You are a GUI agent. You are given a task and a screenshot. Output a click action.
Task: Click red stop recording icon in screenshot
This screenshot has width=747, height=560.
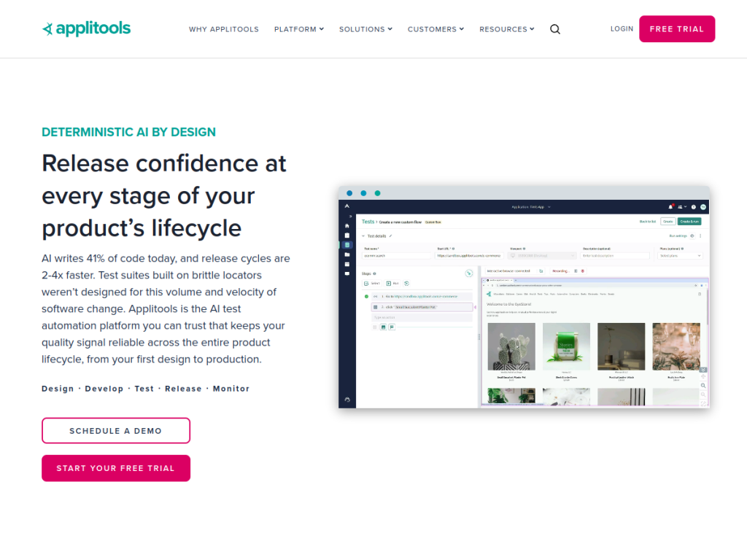(x=582, y=271)
